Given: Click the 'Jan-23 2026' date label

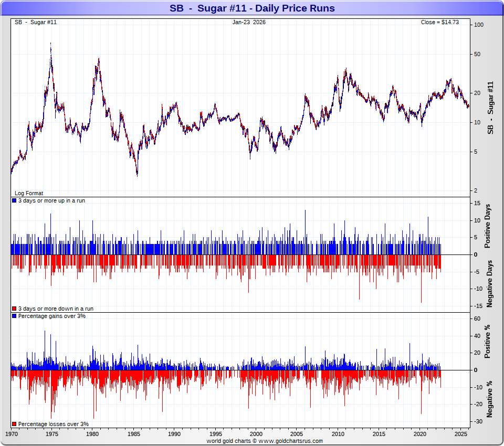Looking at the screenshot, I should pos(249,22).
